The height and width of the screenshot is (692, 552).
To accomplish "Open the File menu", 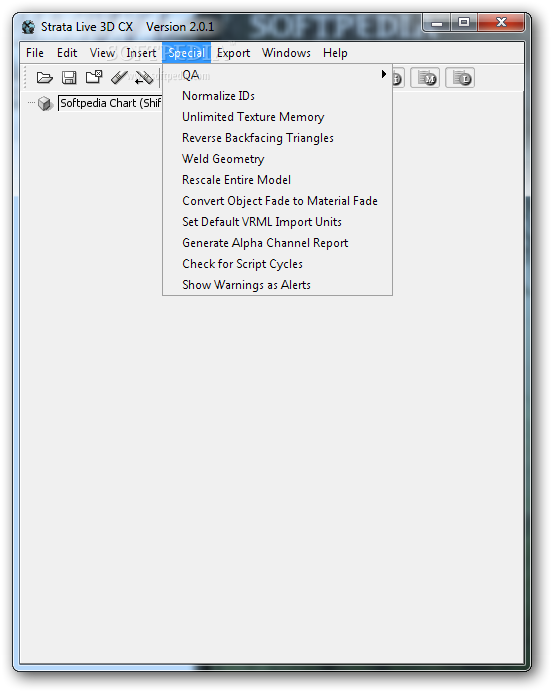I will (x=35, y=53).
